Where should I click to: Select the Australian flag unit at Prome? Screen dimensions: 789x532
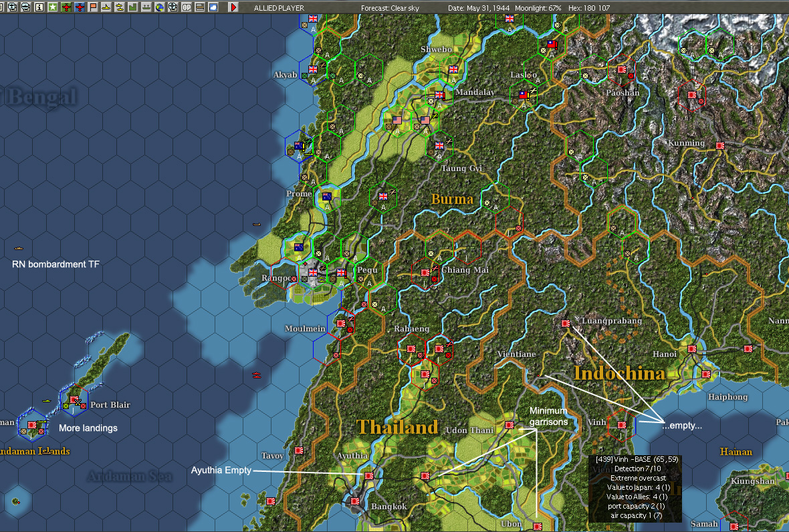click(x=327, y=196)
